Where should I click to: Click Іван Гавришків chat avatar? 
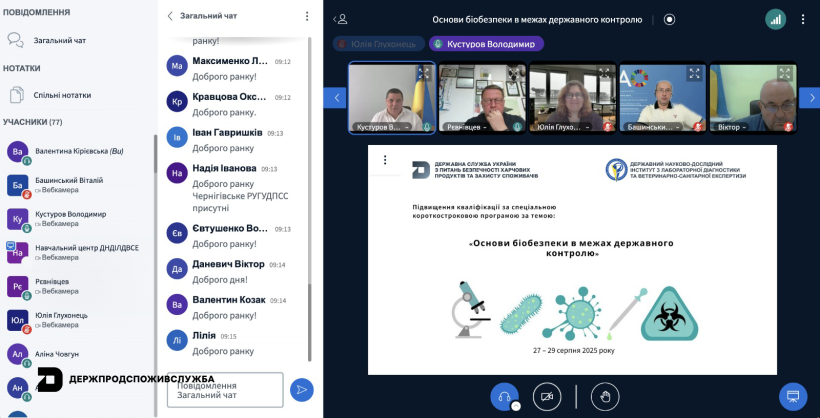[x=177, y=138]
